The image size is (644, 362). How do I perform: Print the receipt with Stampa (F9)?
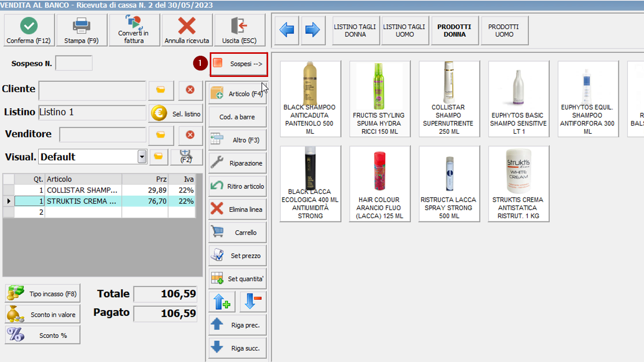tap(82, 30)
